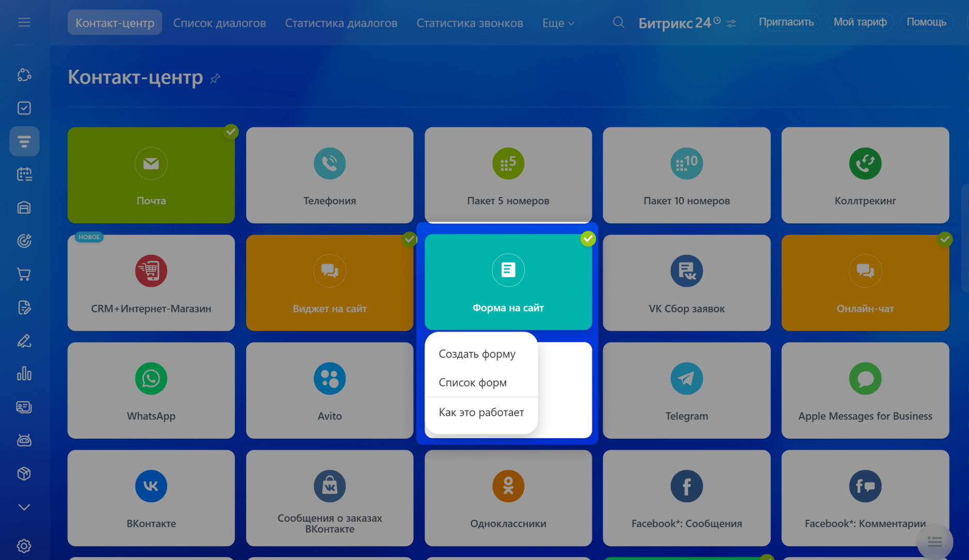
Task: Open the Пакет 5 номеров tile
Action: 508,175
